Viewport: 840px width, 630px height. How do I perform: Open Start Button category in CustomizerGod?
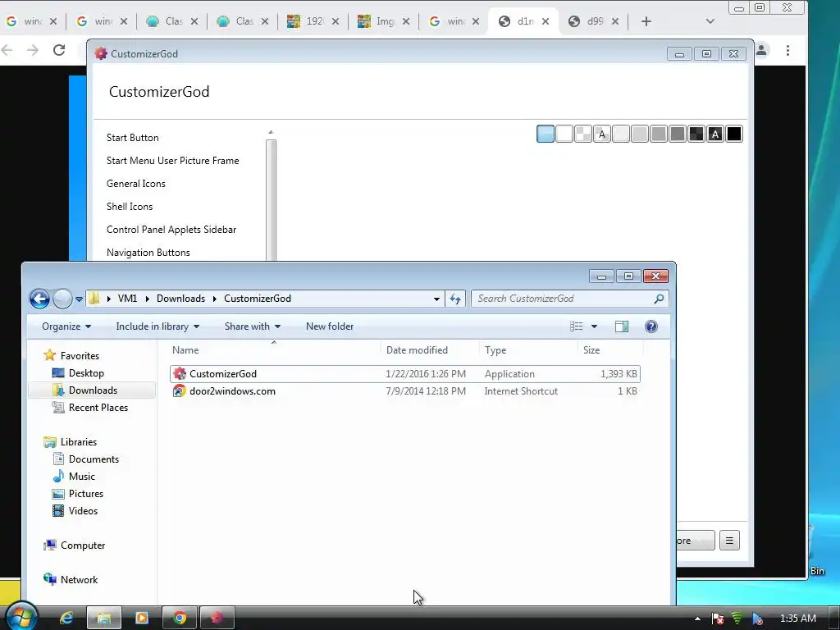132,138
